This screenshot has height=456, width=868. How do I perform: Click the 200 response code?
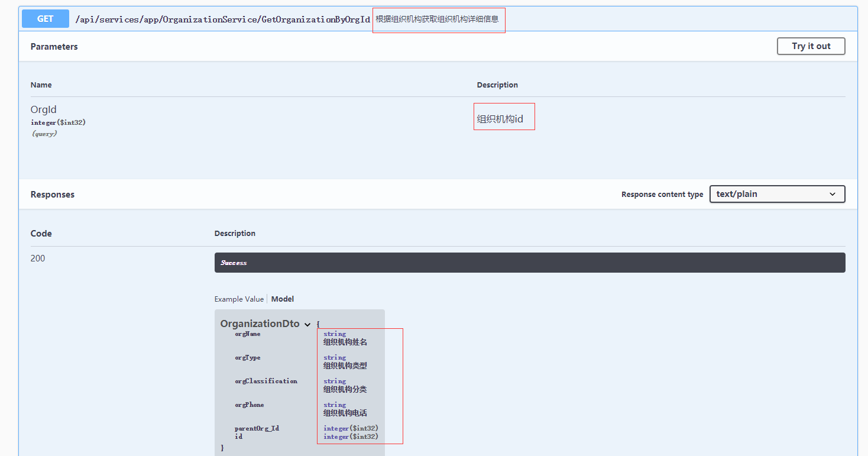coord(37,258)
